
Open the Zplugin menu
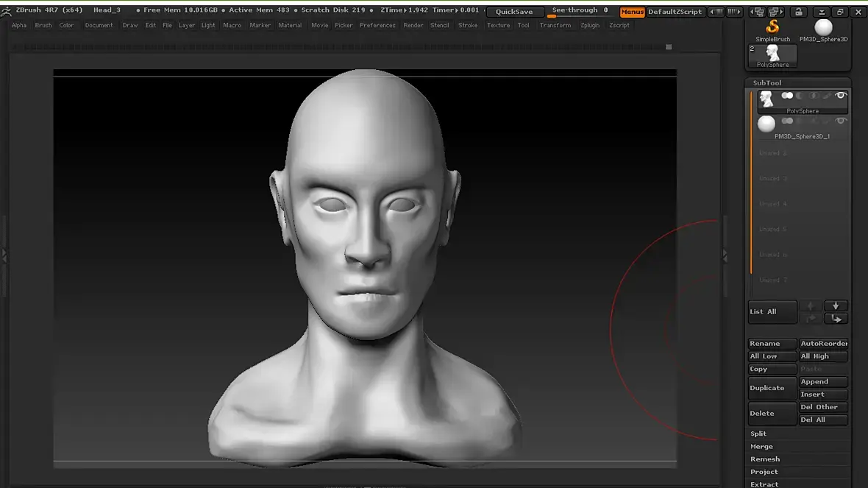[590, 25]
